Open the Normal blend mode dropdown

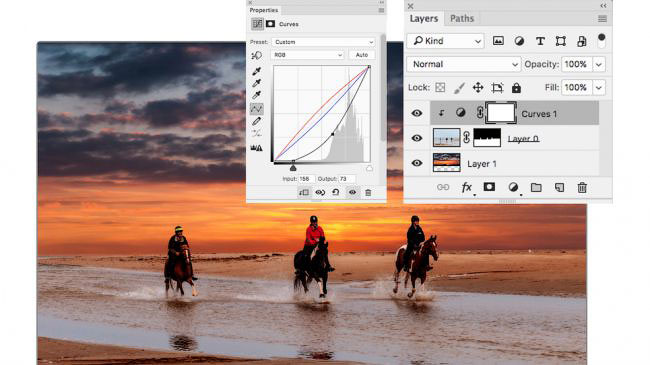463,64
